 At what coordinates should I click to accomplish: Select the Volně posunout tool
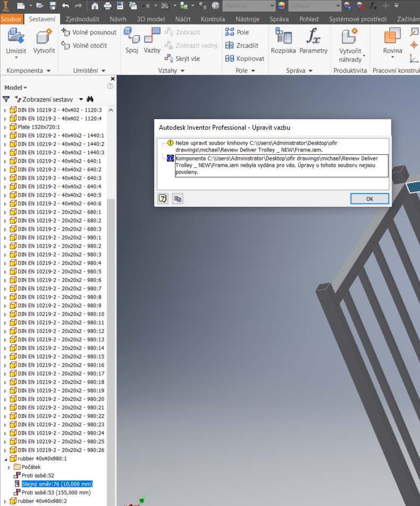89,32
